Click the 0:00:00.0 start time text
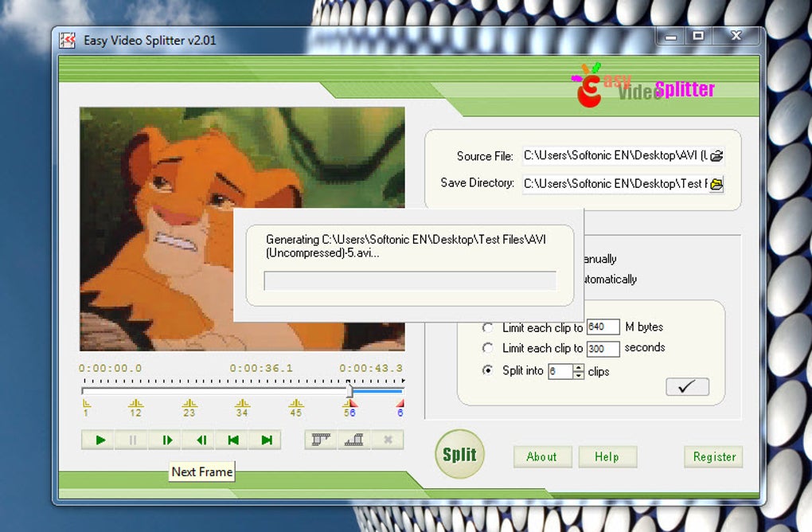This screenshot has width=812, height=532. point(110,368)
